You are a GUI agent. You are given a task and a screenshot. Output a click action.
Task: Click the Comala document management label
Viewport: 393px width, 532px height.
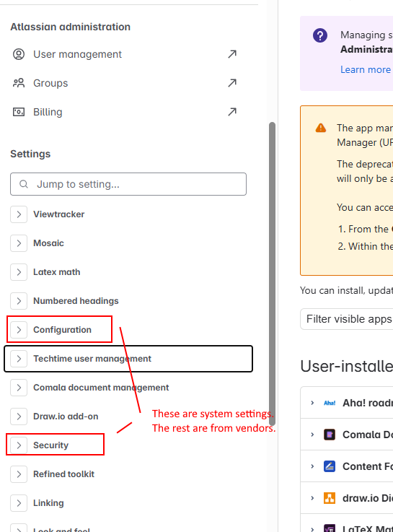101,388
